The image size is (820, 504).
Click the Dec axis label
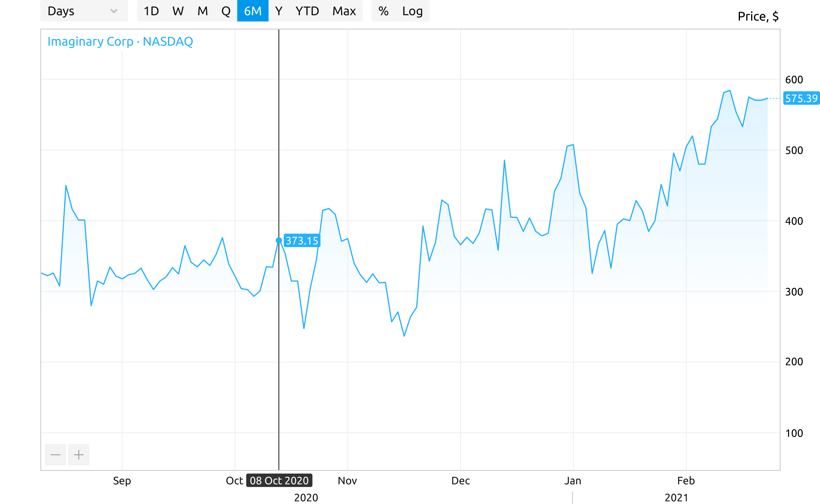click(x=461, y=481)
